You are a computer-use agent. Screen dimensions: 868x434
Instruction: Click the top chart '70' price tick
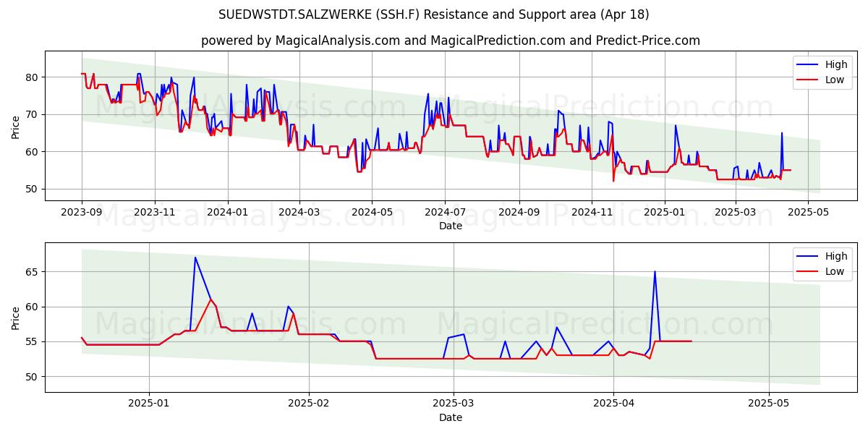click(x=33, y=114)
